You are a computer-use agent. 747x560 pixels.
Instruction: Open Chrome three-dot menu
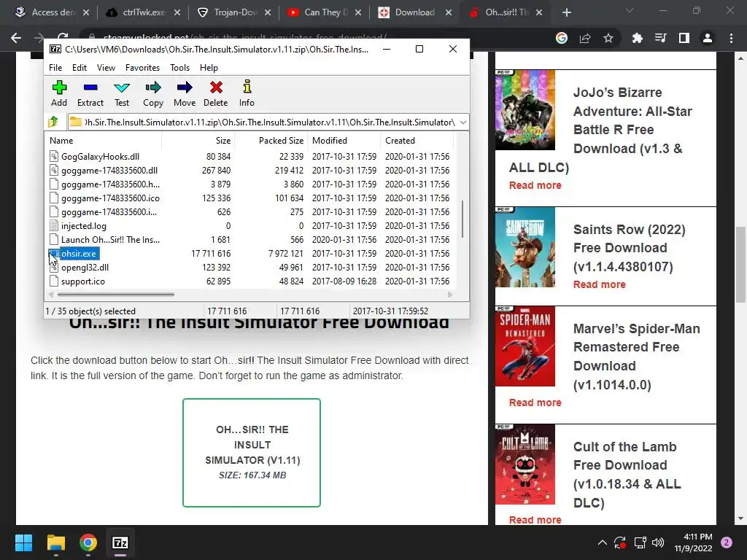click(731, 38)
